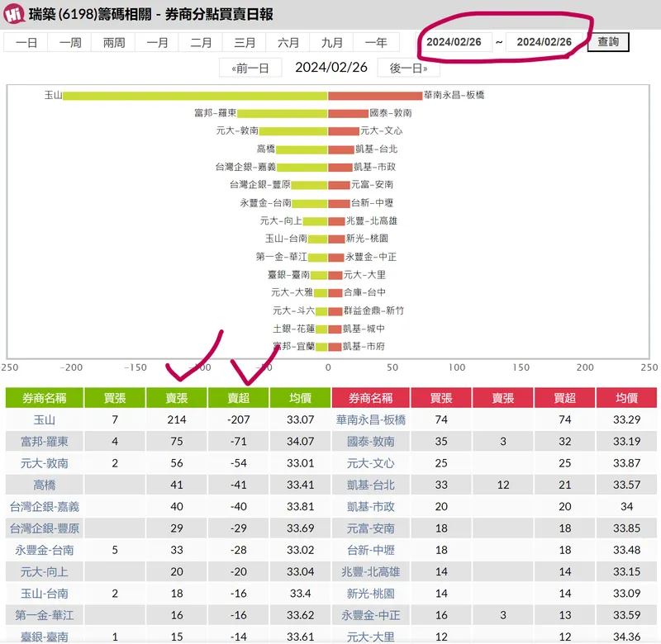Open the 凱基-市政 broker link in table
This screenshot has height=644, width=661.
370,507
